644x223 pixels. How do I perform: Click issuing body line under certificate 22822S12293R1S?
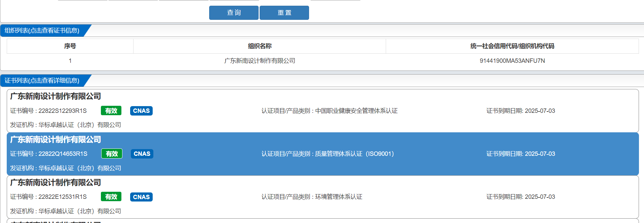point(66,125)
